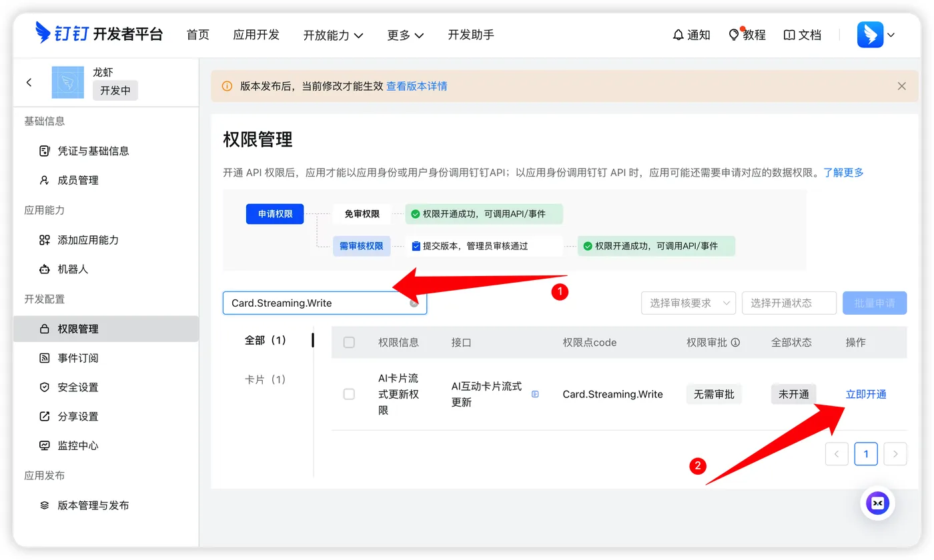The image size is (934, 560).
Task: Open the 选择开通状态 dropdown
Action: pos(789,303)
